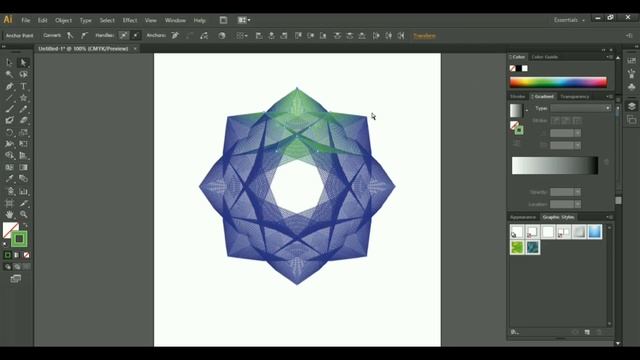Open the Window menu
Screen dimensions: 640x360
click(175, 20)
